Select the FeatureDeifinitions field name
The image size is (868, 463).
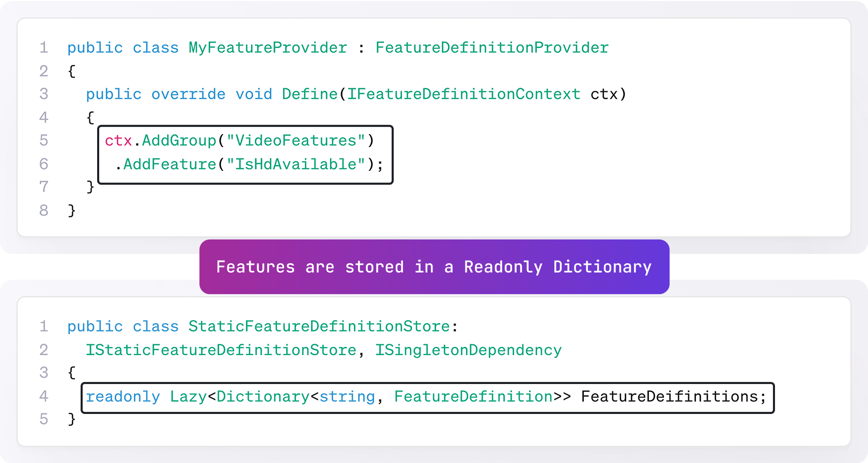tap(669, 397)
